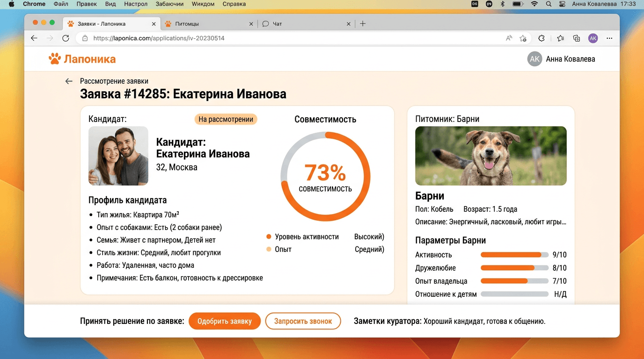This screenshot has height=359, width=644.
Task: Switch to the Питомцы tab
Action: coord(209,24)
